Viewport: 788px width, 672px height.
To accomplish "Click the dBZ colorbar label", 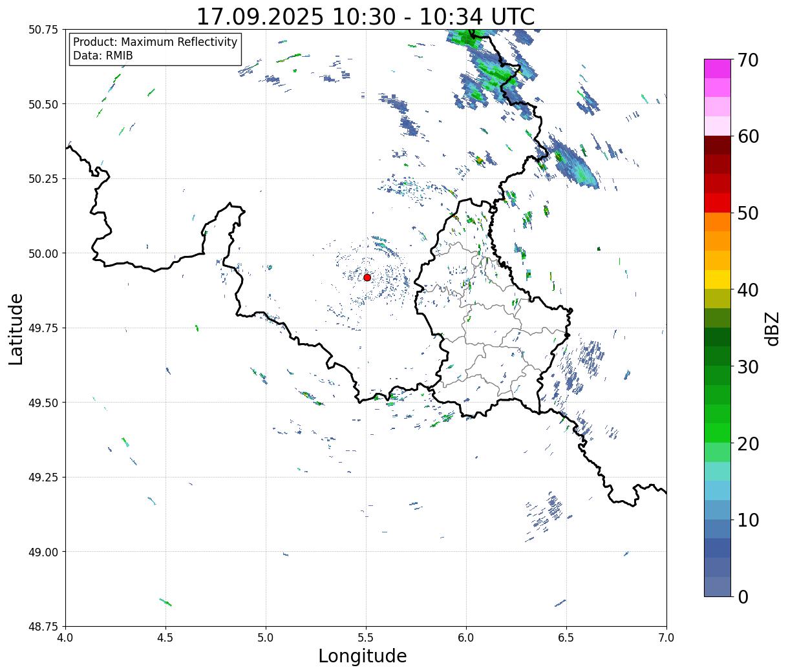I will pos(772,328).
